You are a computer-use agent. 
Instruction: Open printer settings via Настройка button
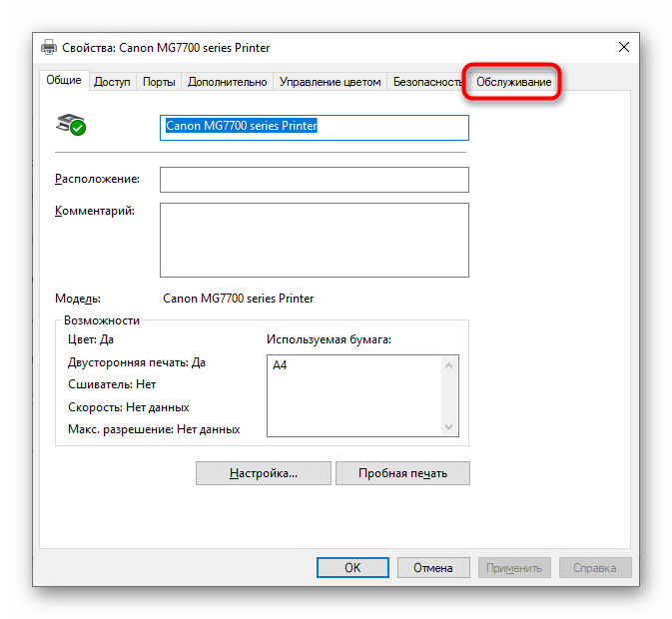(263, 473)
